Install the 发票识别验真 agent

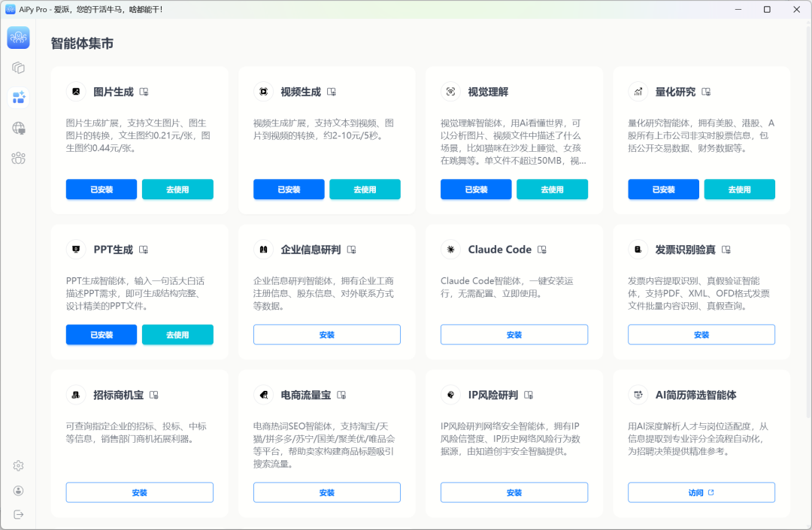701,335
